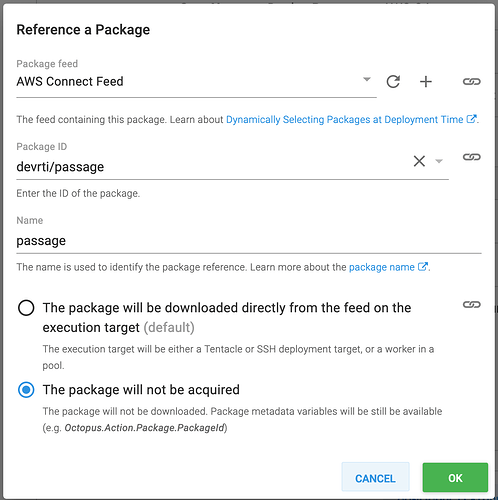This screenshot has height=500, width=498.
Task: Expand the Package ID suggestions arrow
Action: click(x=439, y=161)
